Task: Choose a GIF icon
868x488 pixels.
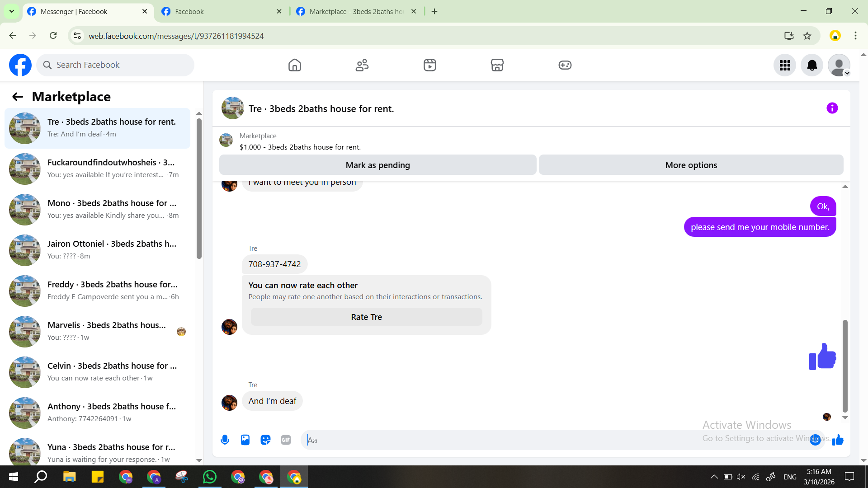Action: tap(286, 440)
